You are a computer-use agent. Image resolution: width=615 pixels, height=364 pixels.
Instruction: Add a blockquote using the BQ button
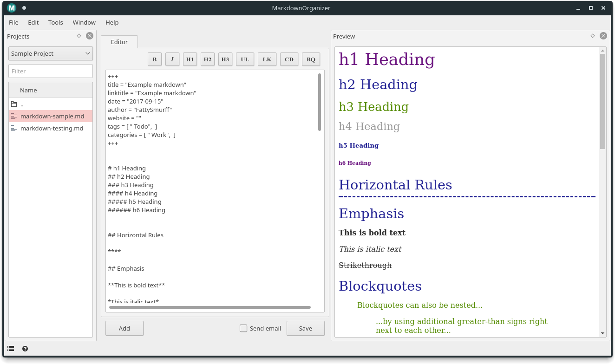311,59
